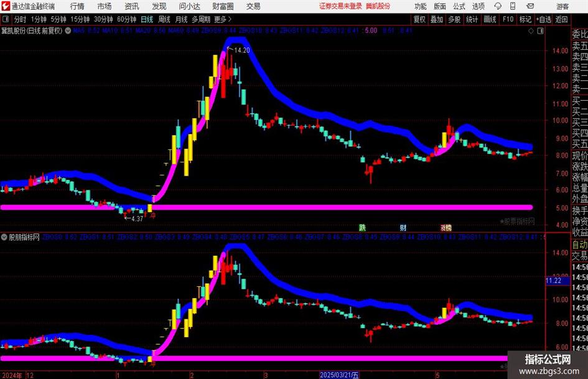The height and width of the screenshot is (379, 588).
Task: Open the 市场 menu
Action: [105, 6]
